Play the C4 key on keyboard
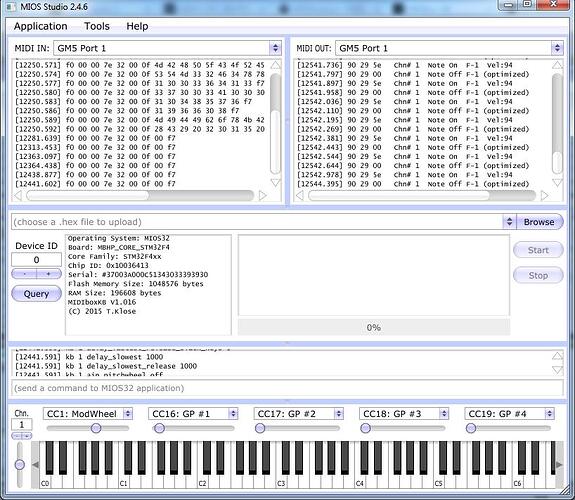575x500 pixels. point(360,482)
